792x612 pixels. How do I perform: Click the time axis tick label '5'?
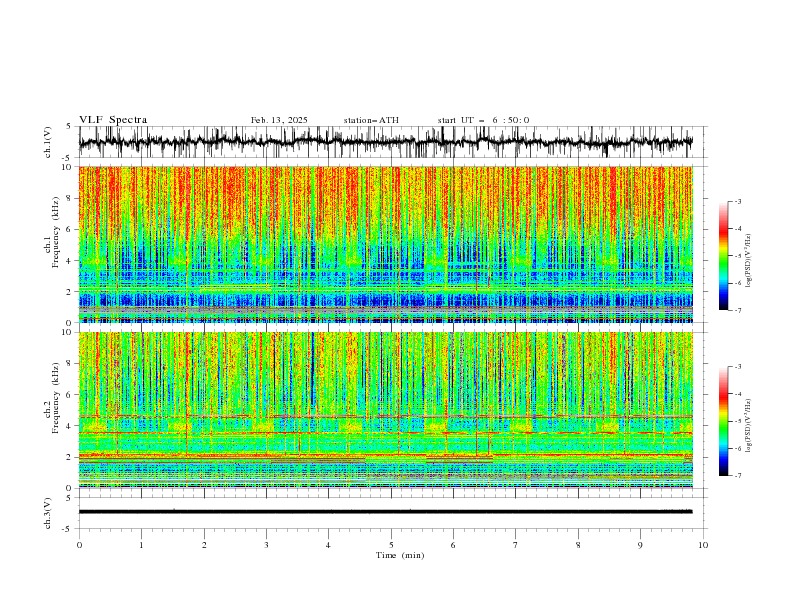391,545
